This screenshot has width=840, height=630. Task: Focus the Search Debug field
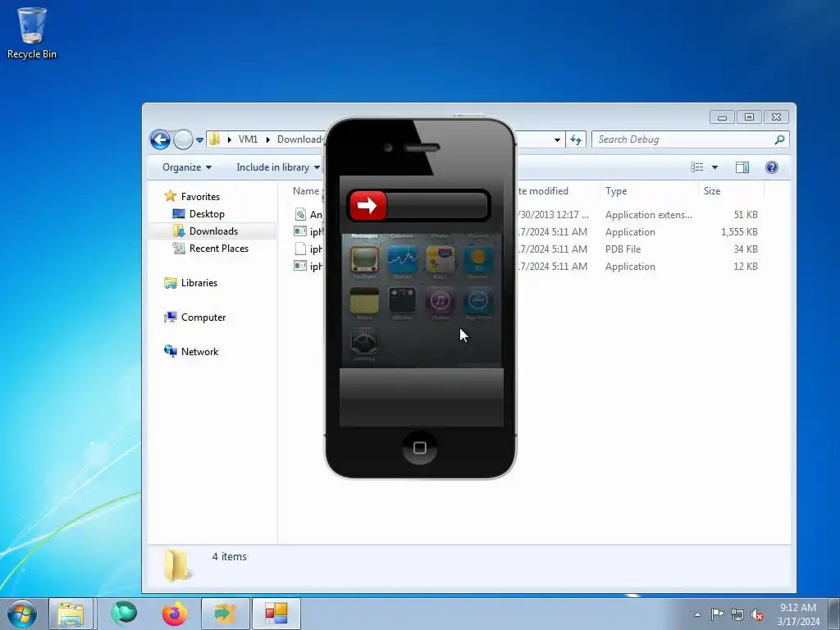point(690,139)
